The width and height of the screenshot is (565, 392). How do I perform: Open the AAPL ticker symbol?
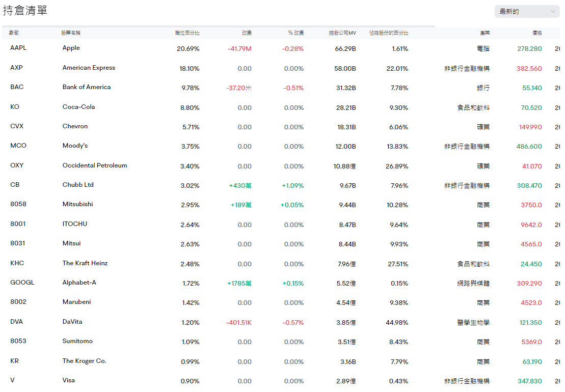tap(18, 48)
